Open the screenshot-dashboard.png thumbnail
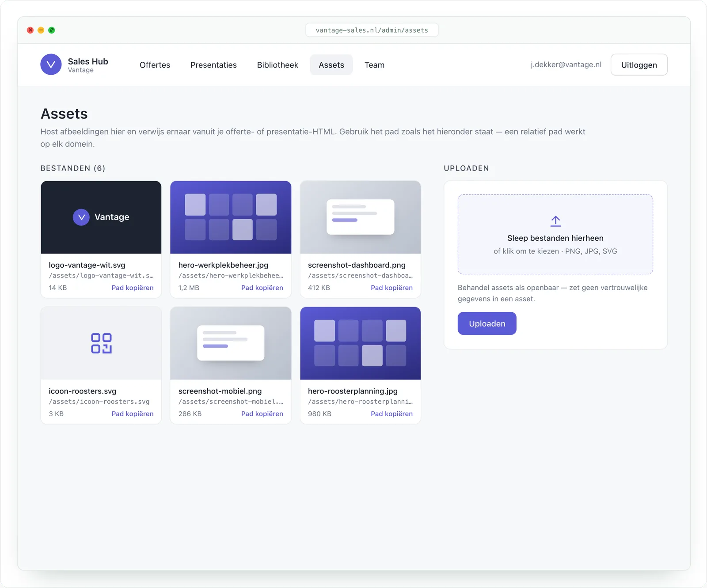 360,217
